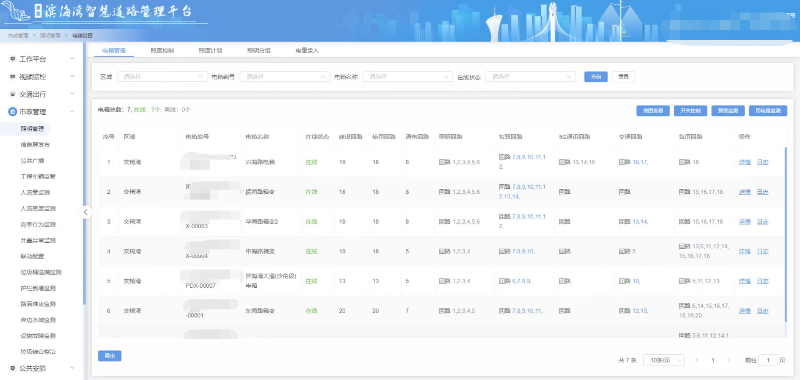Open the 区域 filter dropdown
Image resolution: width=800 pixels, height=380 pixels.
click(162, 77)
